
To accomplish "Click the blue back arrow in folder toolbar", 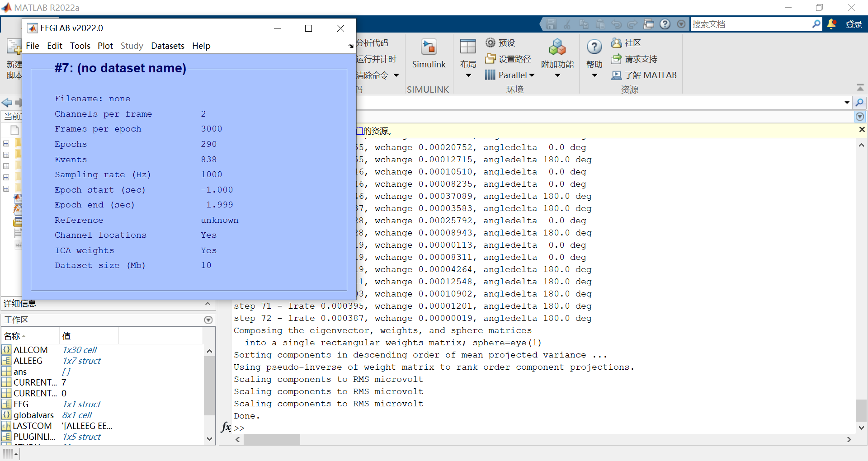I will point(7,103).
